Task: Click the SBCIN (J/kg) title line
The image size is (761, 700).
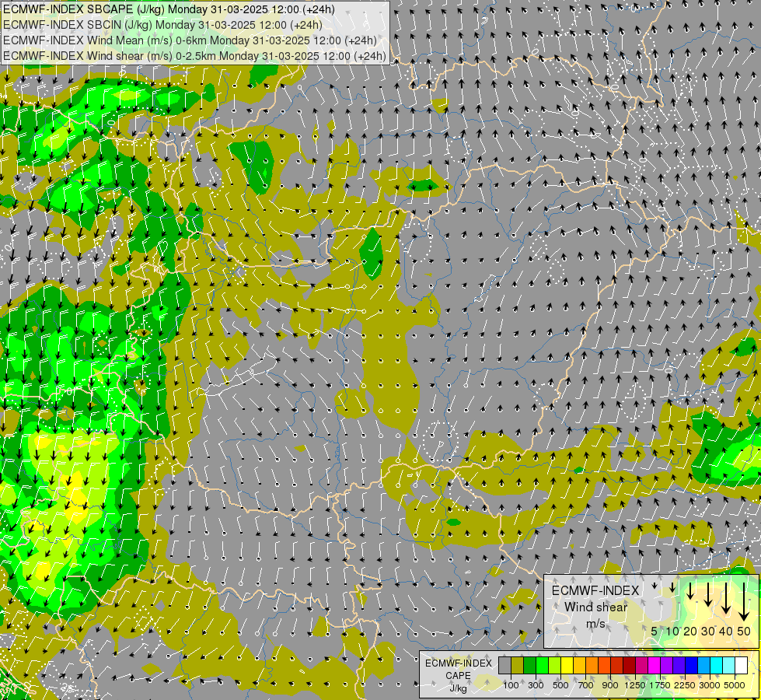Action: 162,25
